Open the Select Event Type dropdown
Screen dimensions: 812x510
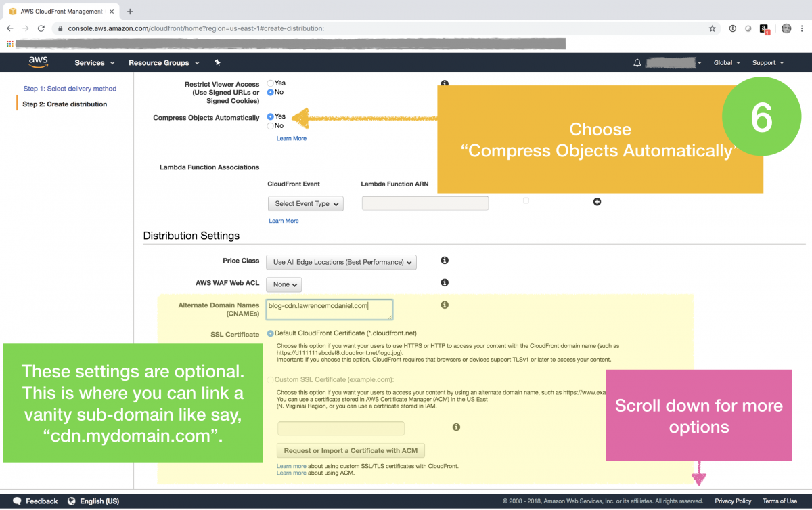(x=305, y=203)
